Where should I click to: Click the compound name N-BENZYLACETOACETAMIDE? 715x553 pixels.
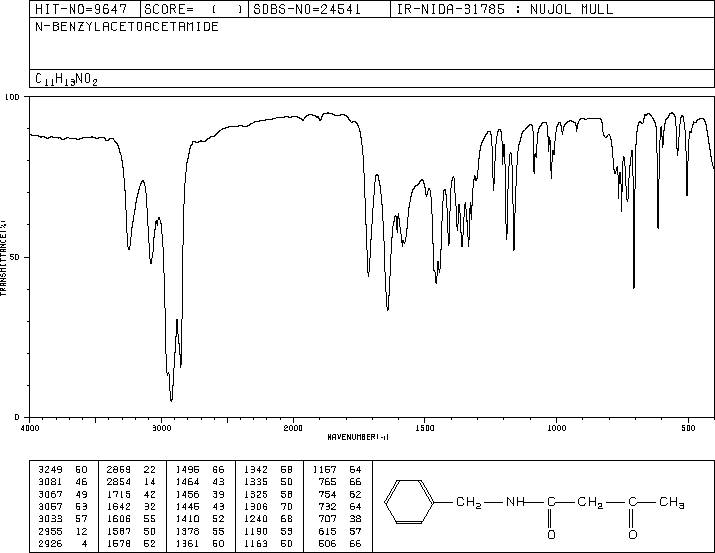tap(127, 26)
